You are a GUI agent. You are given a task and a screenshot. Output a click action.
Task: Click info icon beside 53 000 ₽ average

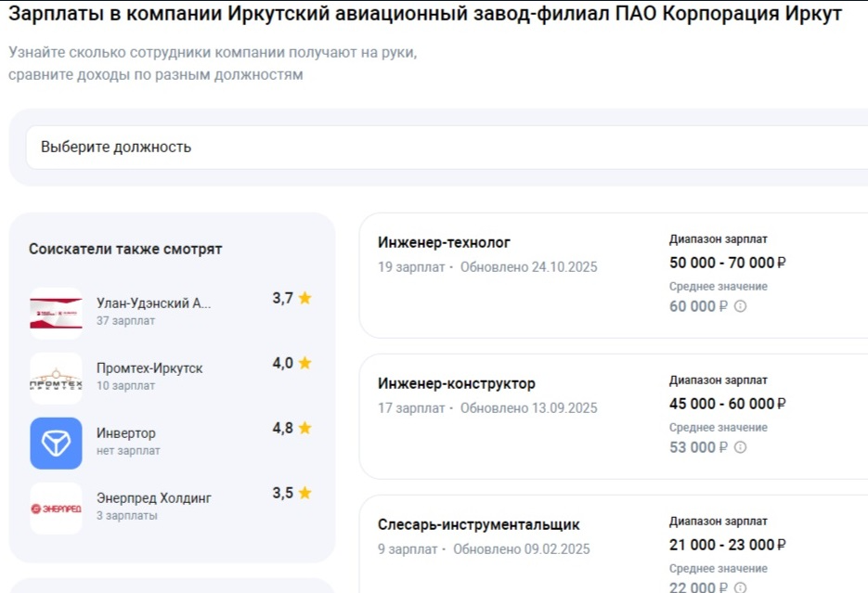(740, 447)
